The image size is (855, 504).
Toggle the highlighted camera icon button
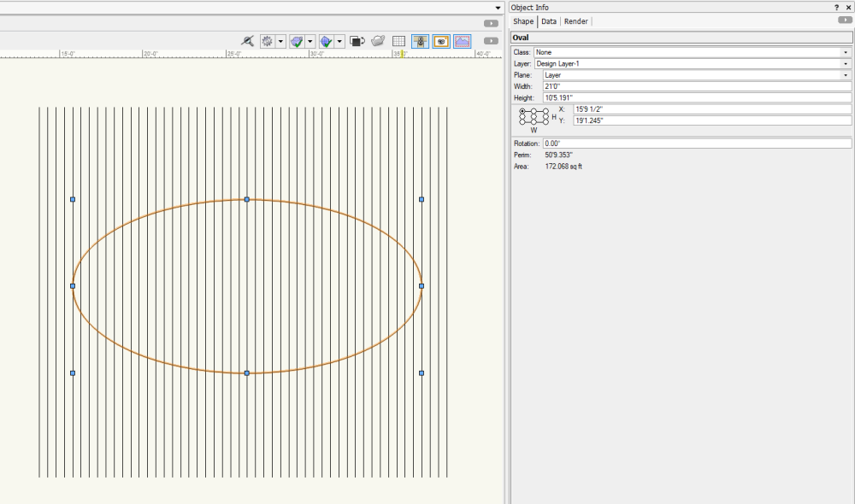(441, 41)
